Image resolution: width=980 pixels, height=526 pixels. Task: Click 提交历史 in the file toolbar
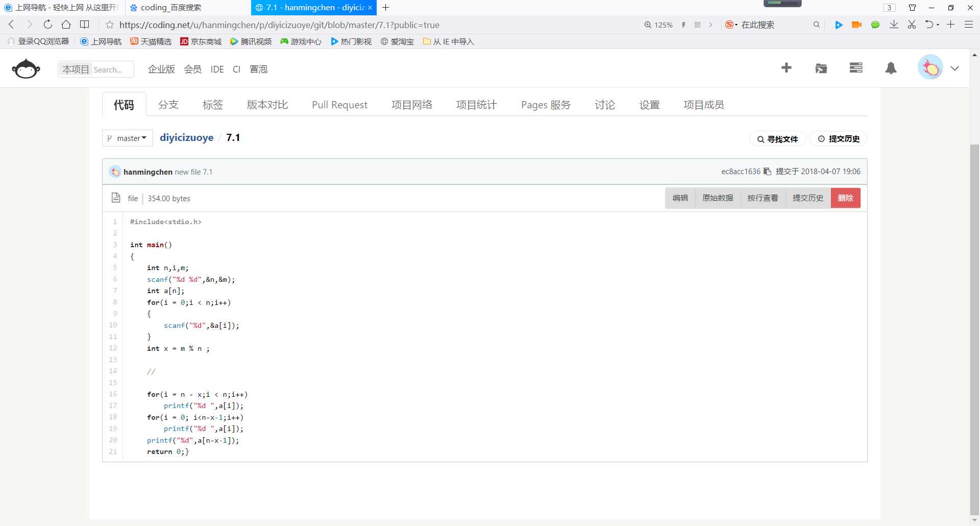[x=808, y=198]
